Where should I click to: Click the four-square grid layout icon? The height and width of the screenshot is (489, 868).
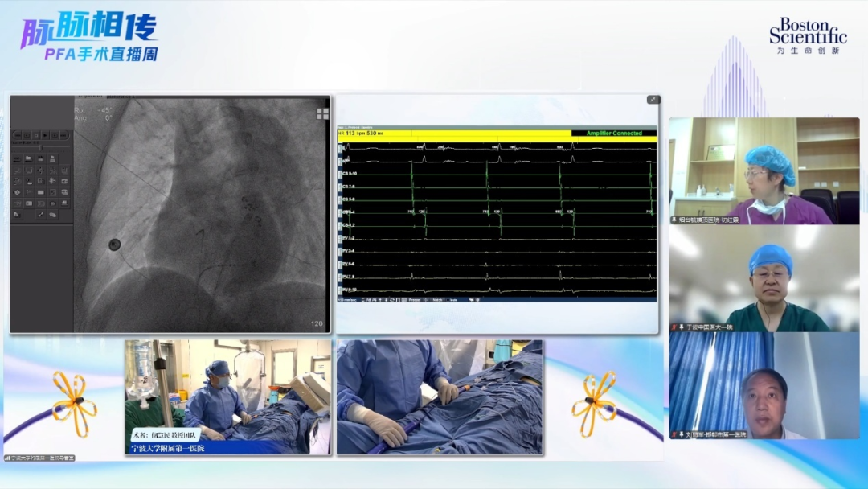[x=322, y=114]
